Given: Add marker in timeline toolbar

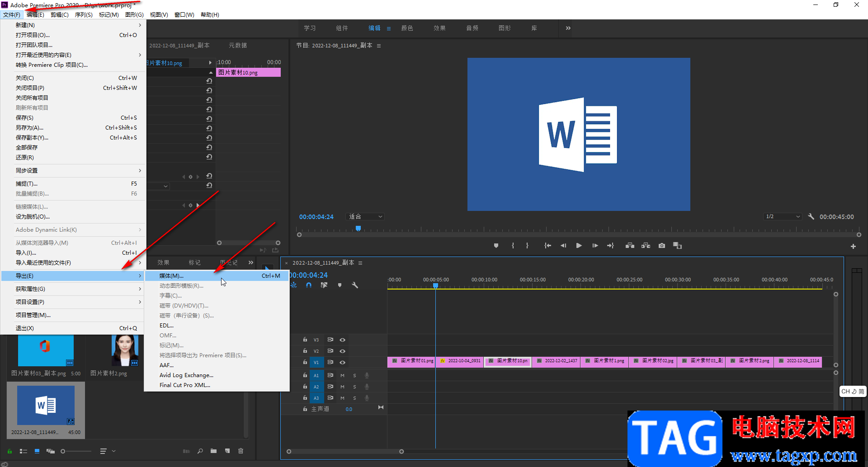Looking at the screenshot, I should coord(340,285).
